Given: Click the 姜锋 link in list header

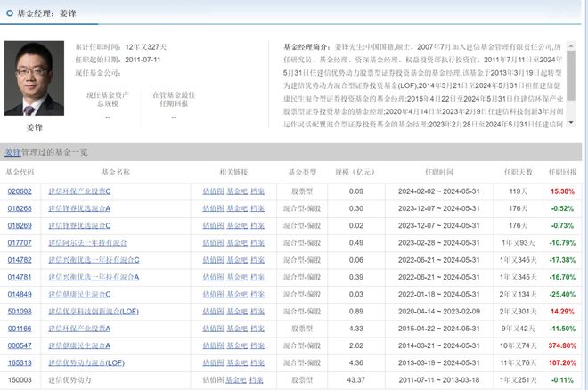Looking at the screenshot, I should click(x=12, y=152).
